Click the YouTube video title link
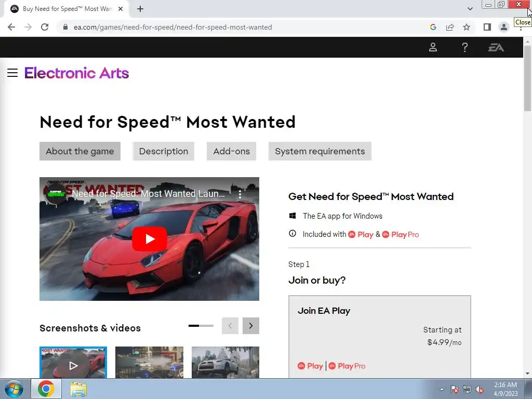Viewport: 532px width, 399px height. coord(148,194)
